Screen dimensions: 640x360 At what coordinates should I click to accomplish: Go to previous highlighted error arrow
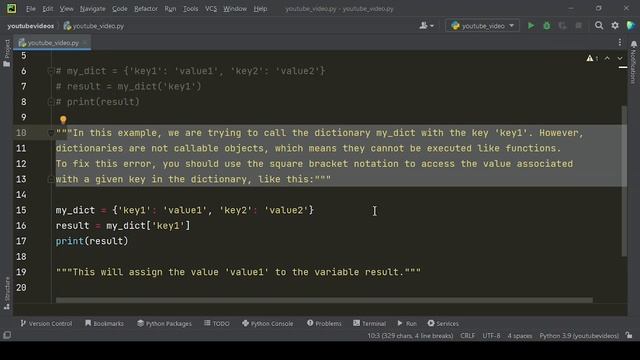click(x=607, y=58)
